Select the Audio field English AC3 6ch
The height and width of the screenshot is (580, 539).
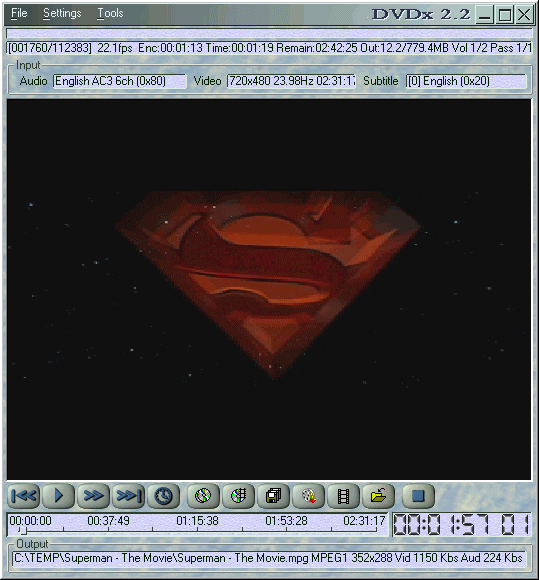[x=120, y=81]
